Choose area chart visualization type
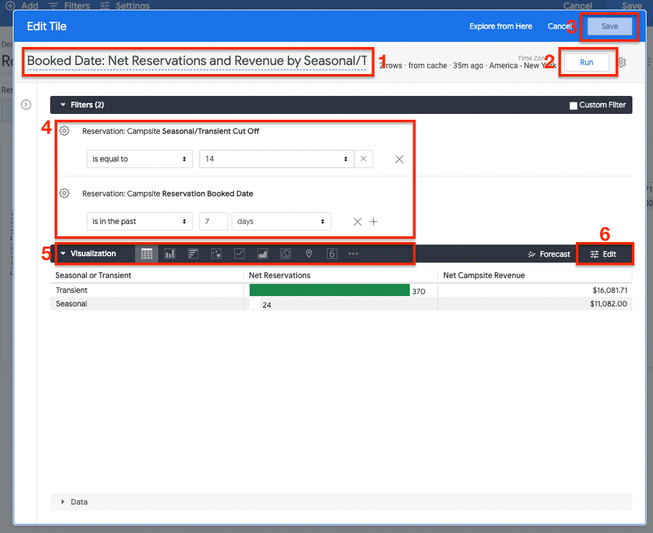Viewport: 653px width, 533px height. coord(262,254)
